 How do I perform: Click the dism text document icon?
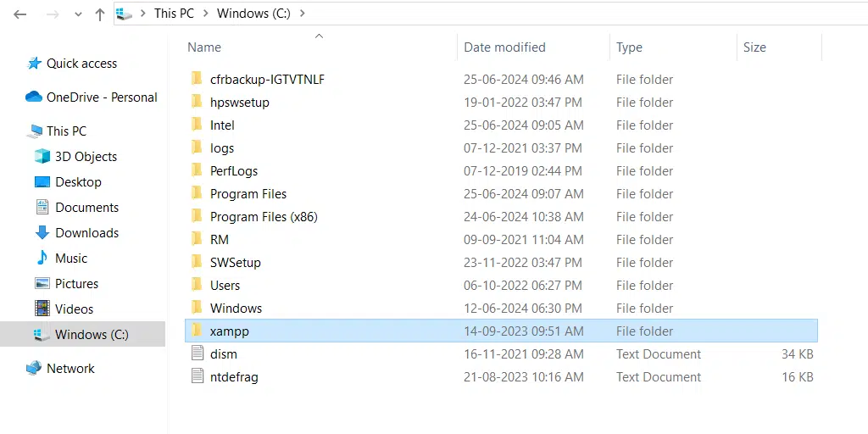pyautogui.click(x=198, y=353)
